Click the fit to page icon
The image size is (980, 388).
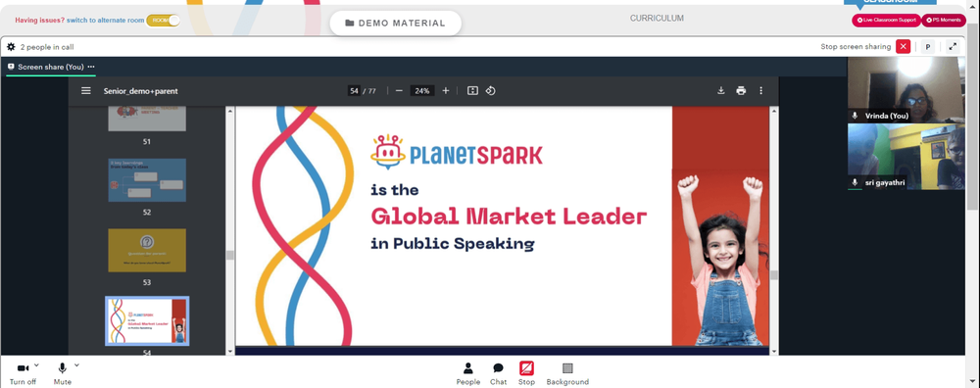pyautogui.click(x=472, y=90)
